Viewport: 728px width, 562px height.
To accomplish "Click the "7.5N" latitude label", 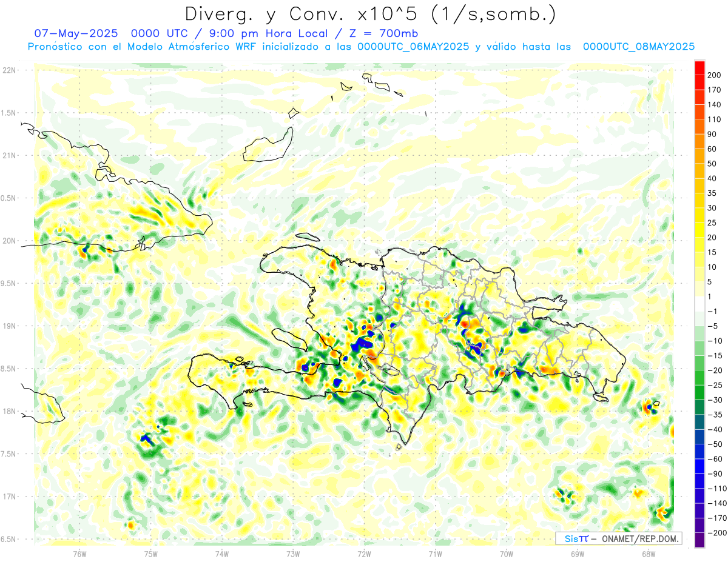I will (8, 454).
